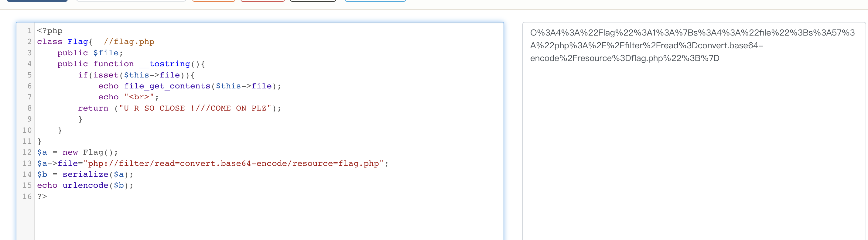Click the output line 'encode%2Fresource%3Dflag.php%22%3B%7D'
The height and width of the screenshot is (240, 868).
(x=625, y=58)
